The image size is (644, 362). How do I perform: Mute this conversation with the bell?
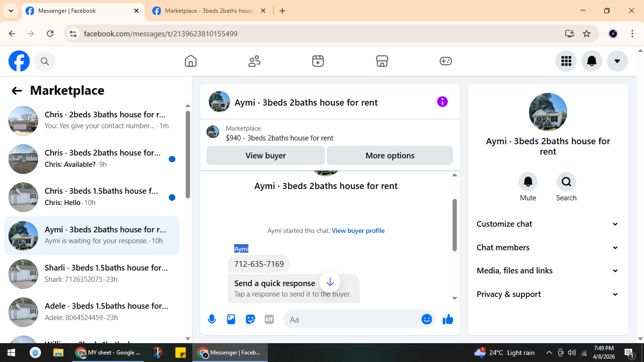(528, 181)
